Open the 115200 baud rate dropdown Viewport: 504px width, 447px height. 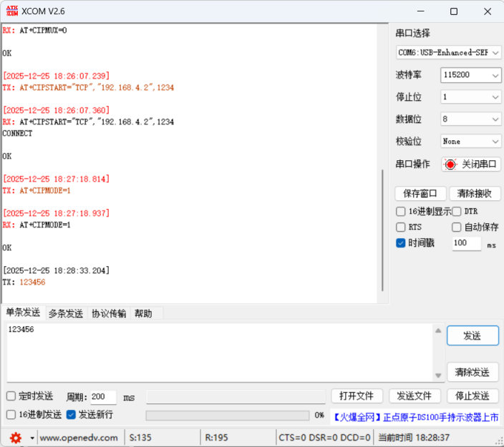[x=470, y=75]
